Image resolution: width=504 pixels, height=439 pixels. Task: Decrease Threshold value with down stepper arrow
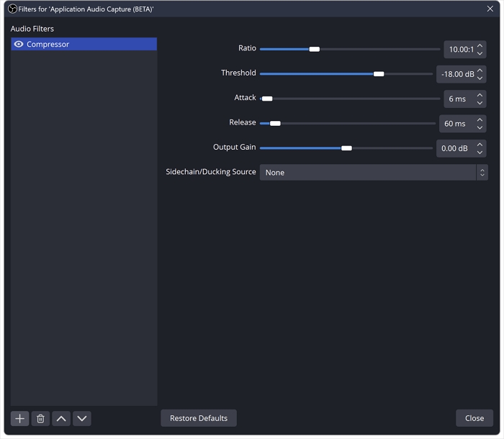click(x=480, y=78)
